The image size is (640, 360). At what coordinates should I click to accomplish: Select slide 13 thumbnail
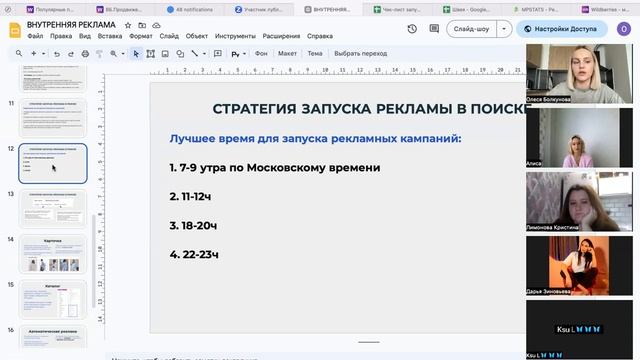(53, 209)
